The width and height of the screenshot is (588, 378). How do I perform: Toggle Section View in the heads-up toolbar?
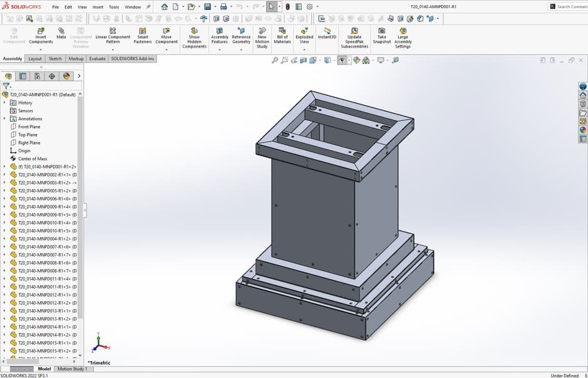click(302, 61)
